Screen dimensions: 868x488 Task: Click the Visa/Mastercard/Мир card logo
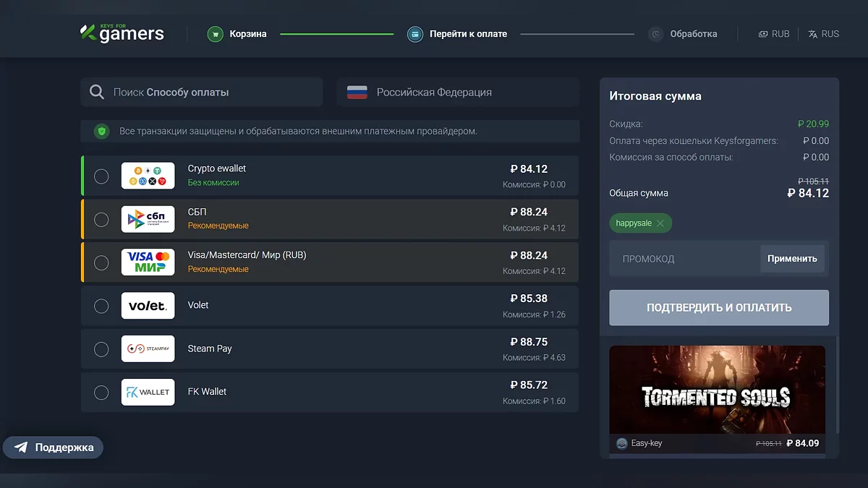point(148,262)
